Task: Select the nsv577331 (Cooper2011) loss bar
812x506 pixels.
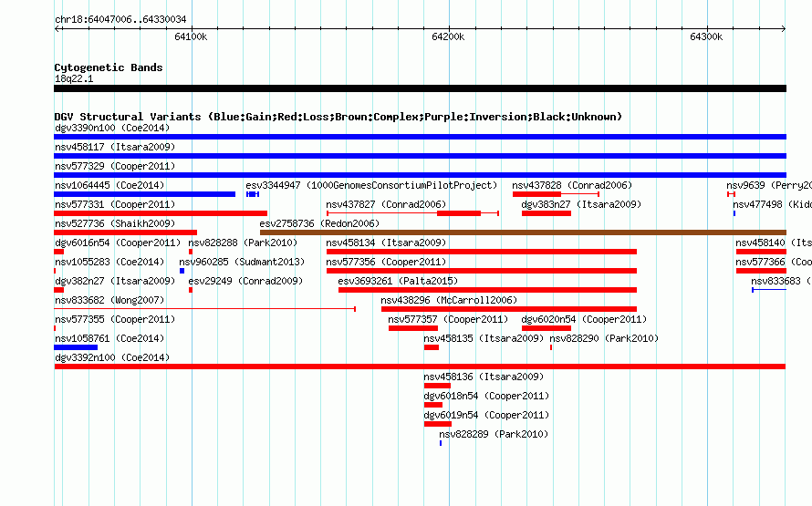Action: tap(161, 213)
